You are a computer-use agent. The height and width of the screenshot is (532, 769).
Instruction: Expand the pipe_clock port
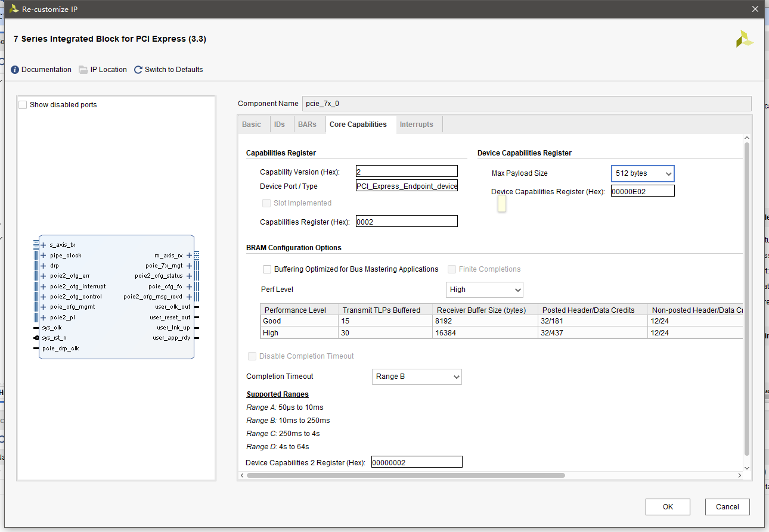coord(43,256)
